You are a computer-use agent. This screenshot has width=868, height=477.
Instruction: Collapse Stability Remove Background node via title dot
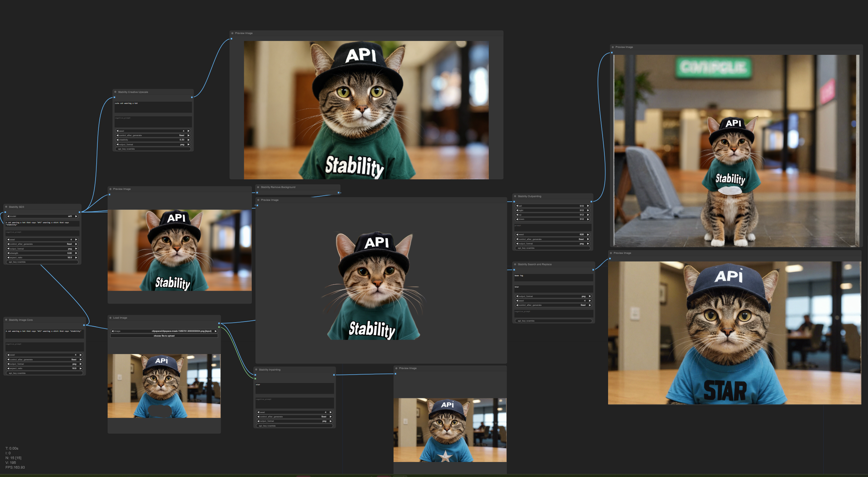tap(258, 187)
